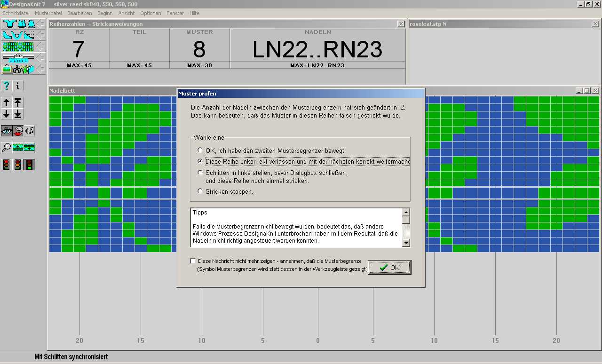The height and width of the screenshot is (364, 602).
Task: Click the question mark help icon
Action: pos(7,86)
